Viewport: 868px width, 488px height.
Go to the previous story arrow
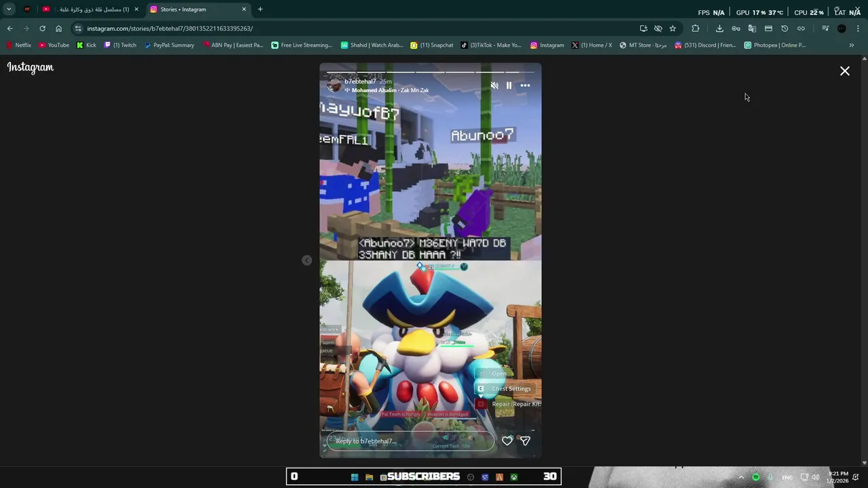(x=307, y=260)
